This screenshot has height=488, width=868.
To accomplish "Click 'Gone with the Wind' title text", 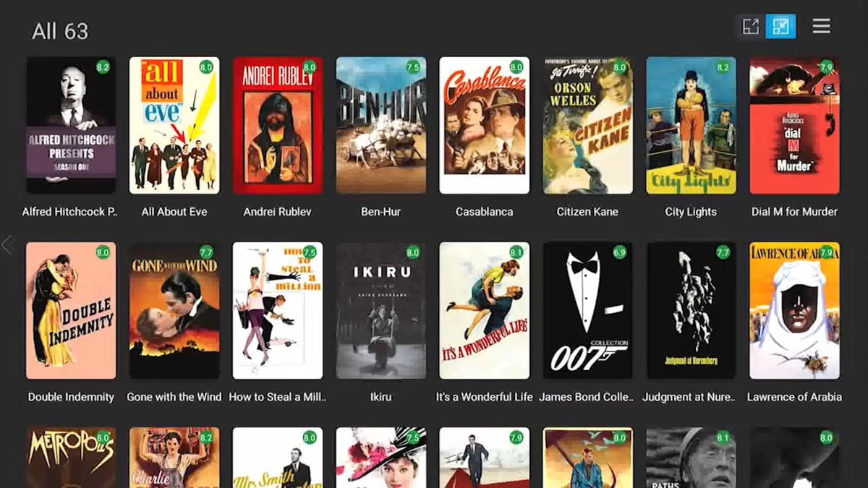I will (174, 397).
